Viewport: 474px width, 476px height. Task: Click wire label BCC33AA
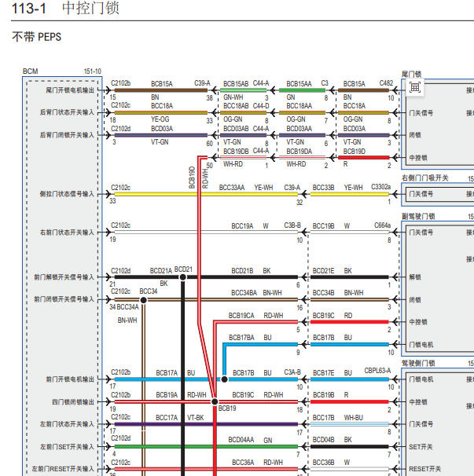[232, 188]
